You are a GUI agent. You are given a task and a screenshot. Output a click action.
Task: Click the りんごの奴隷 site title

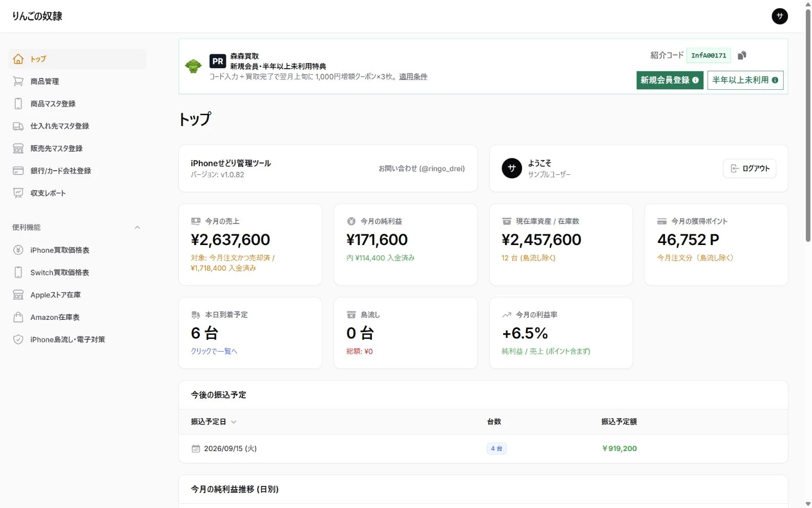(x=37, y=16)
